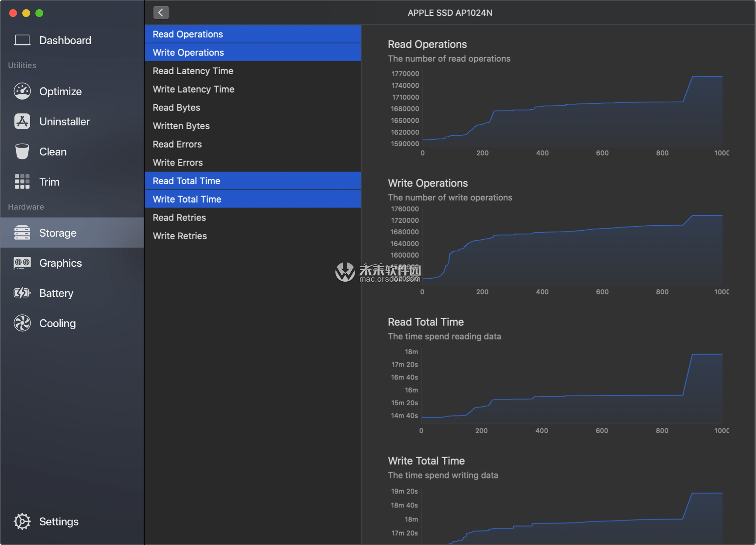Viewport: 756px width, 545px height.
Task: Click the Storage label in sidebar
Action: click(58, 233)
